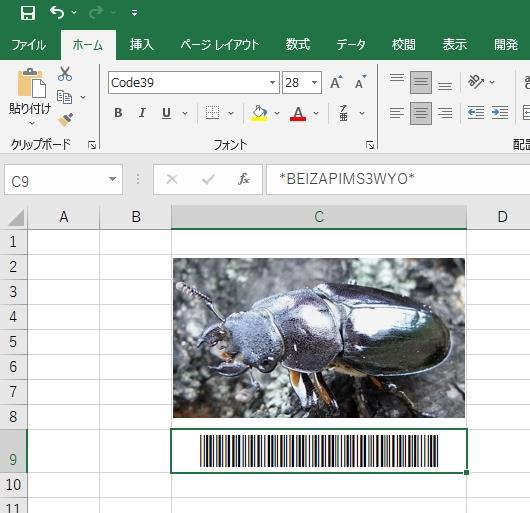This screenshot has height=513, width=530.
Task: Click the redo arrow icon
Action: tap(96, 13)
